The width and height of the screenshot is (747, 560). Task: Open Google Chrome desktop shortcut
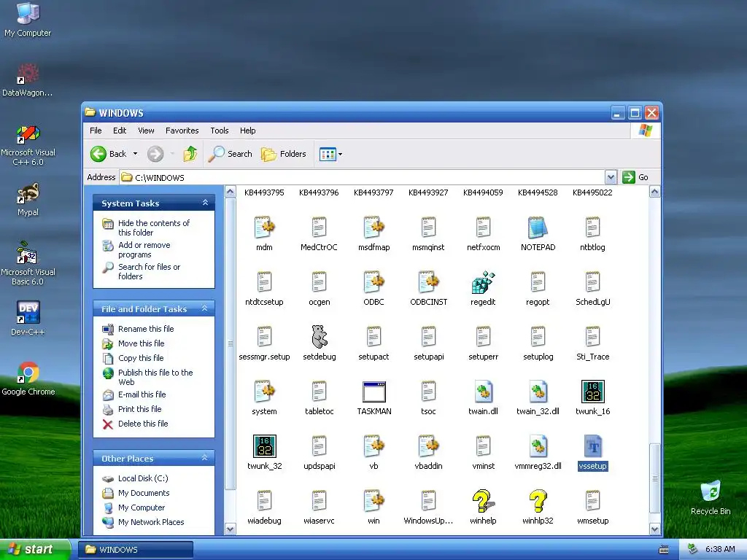tap(28, 378)
